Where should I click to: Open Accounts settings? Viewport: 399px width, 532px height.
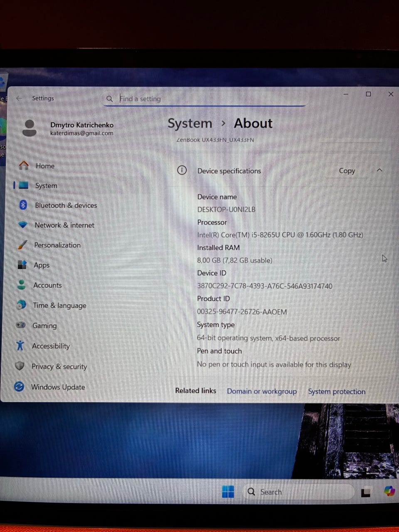47,285
